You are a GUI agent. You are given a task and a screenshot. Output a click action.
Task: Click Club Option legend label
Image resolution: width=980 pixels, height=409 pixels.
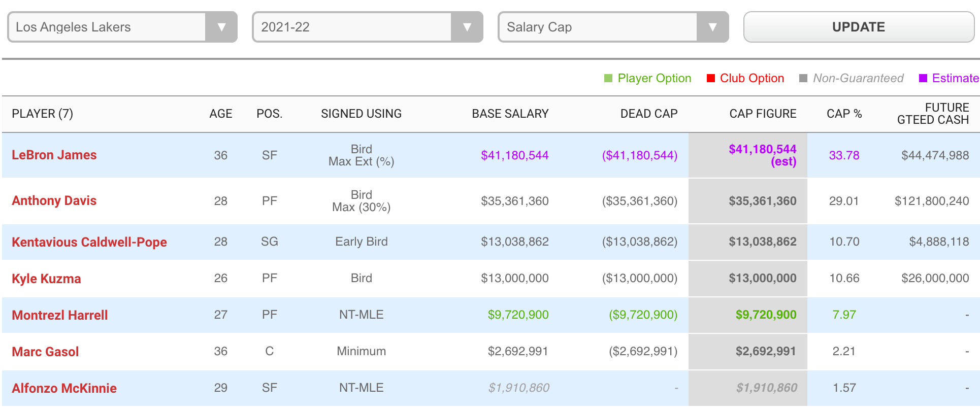tap(752, 78)
